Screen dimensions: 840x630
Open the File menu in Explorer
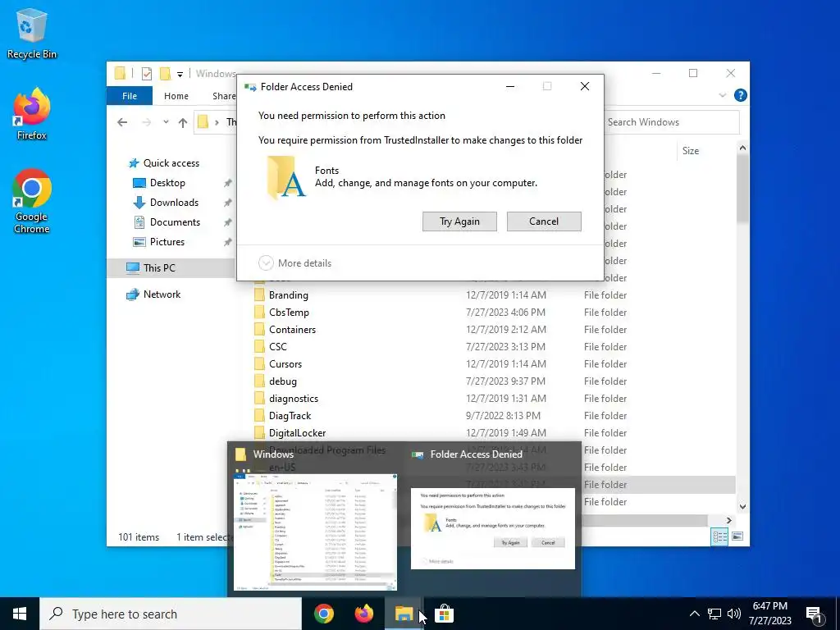click(x=130, y=96)
